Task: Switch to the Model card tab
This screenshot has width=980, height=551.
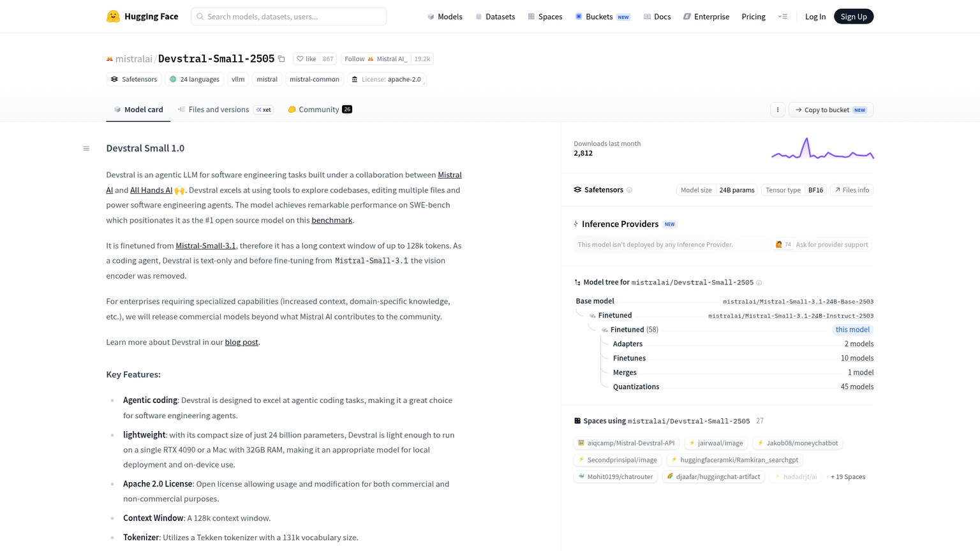Action: 138,110
